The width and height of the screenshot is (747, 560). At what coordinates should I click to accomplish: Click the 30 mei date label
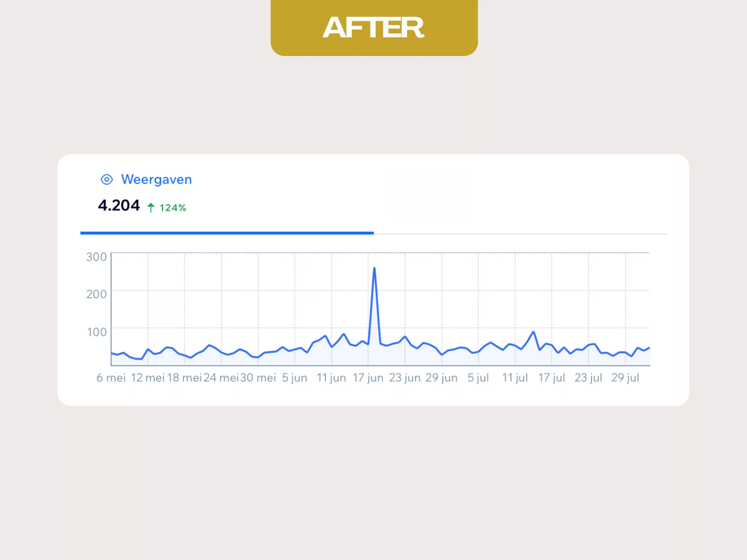258,378
